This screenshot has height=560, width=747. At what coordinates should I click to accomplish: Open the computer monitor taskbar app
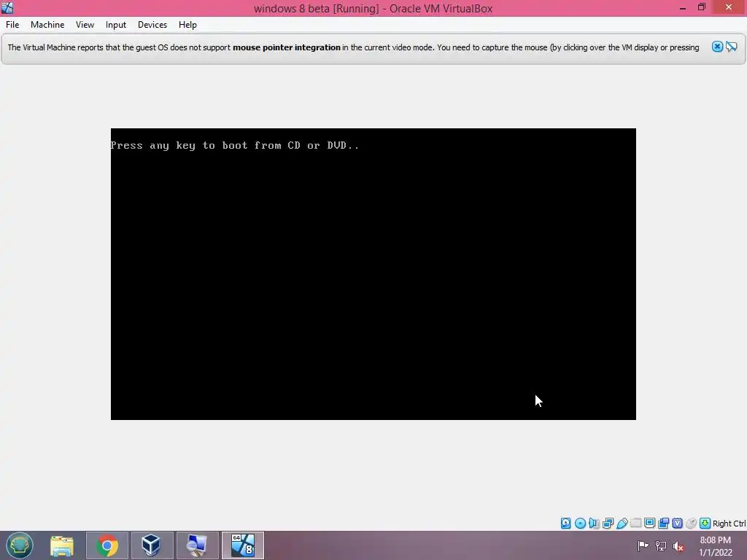point(197,545)
